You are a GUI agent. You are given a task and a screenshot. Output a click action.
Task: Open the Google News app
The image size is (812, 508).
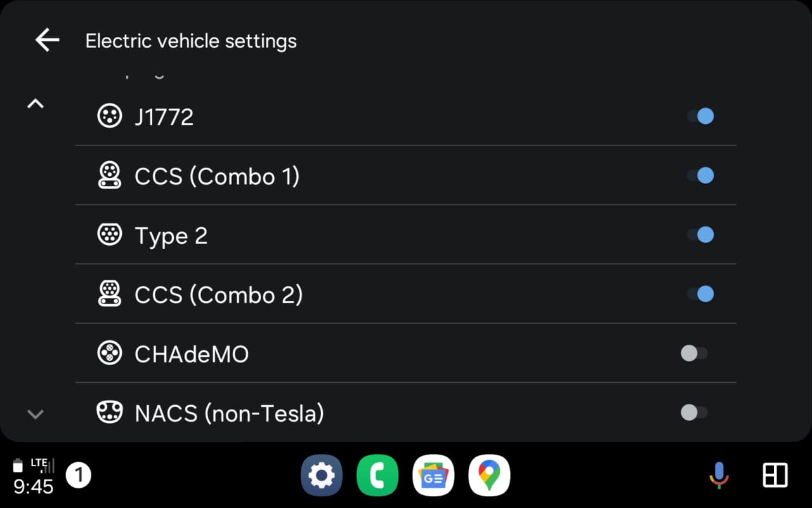(x=433, y=474)
